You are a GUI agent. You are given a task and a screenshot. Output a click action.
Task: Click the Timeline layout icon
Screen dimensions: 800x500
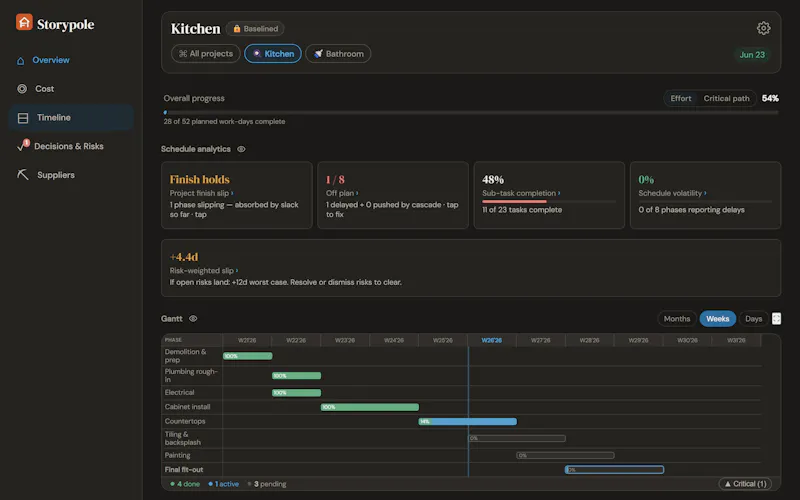tap(23, 118)
